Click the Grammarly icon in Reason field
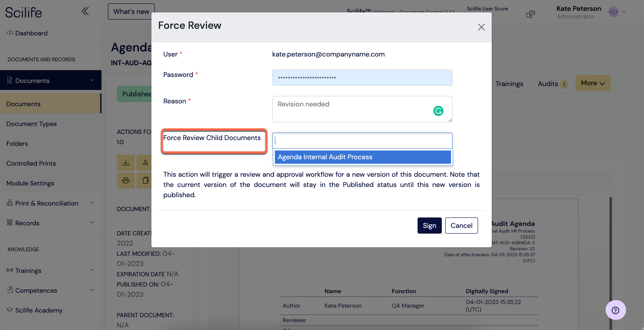 pyautogui.click(x=438, y=111)
